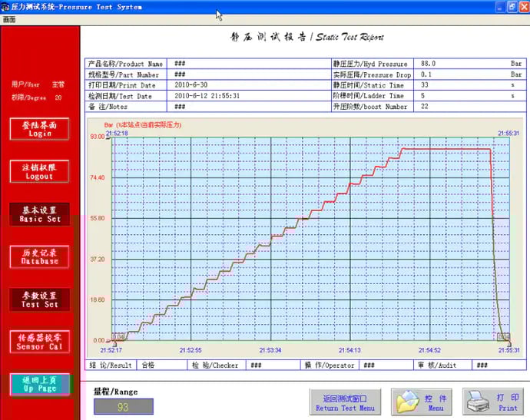This screenshot has width=530, height=420.
Task: Open the 画面 menu in menu bar
Action: pos(9,20)
